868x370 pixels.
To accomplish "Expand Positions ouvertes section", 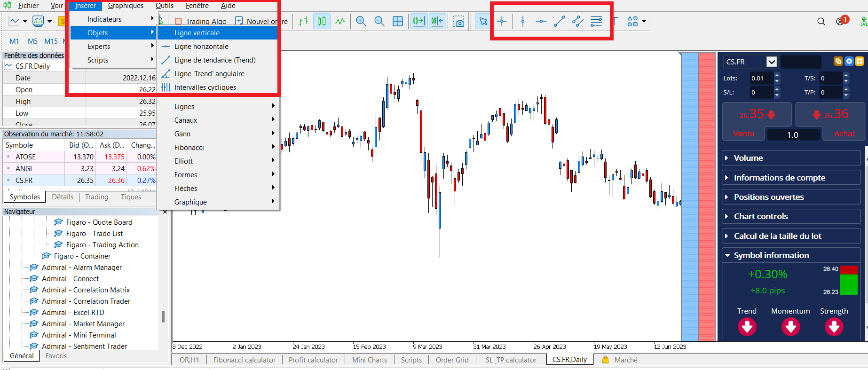I will (791, 197).
